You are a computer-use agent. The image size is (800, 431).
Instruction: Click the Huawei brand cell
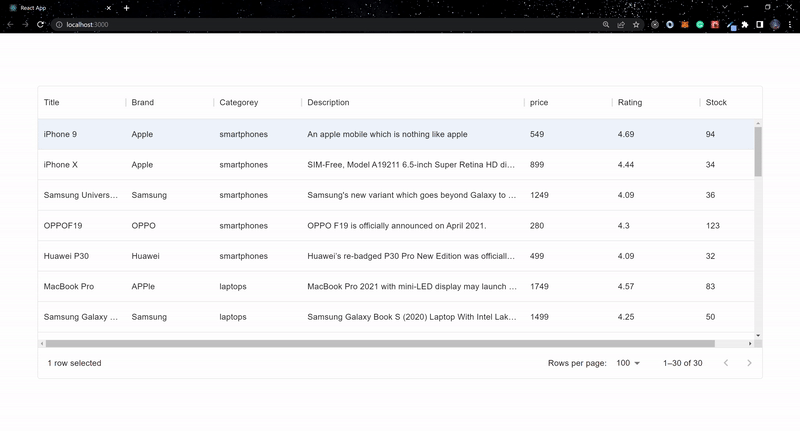click(169, 256)
